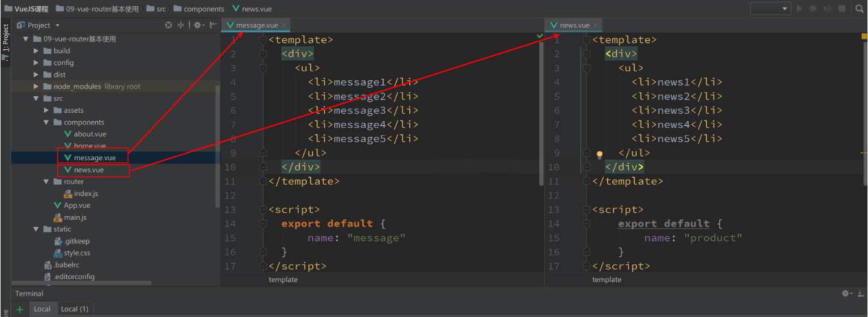Click the lightbulb intention icon on line 9

point(600,155)
